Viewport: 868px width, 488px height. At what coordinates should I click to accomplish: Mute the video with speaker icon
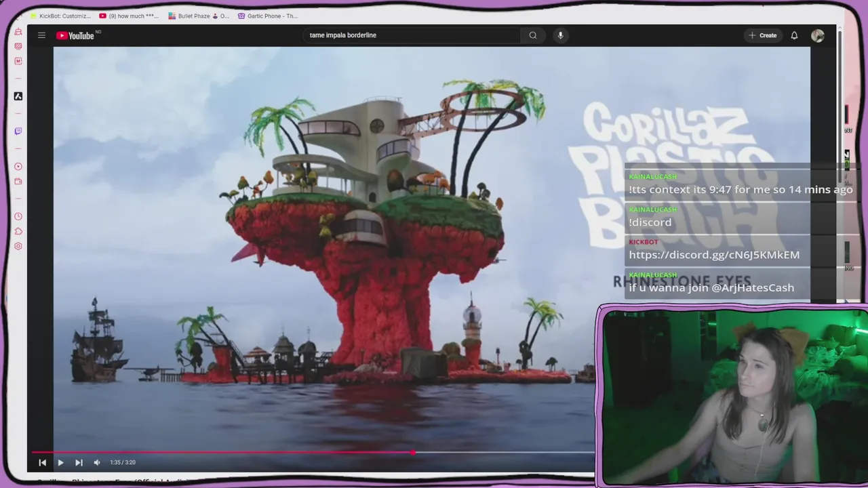[x=97, y=462]
